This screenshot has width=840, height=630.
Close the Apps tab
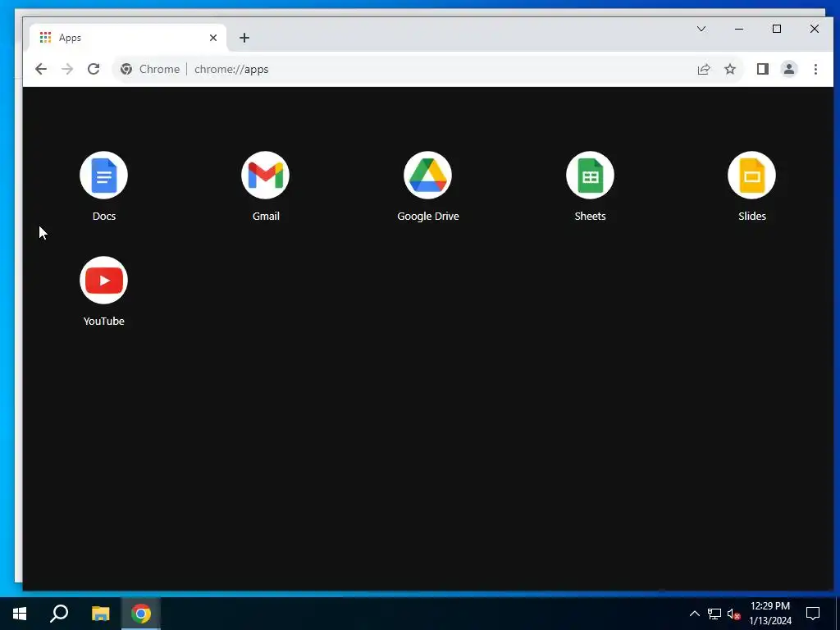213,38
